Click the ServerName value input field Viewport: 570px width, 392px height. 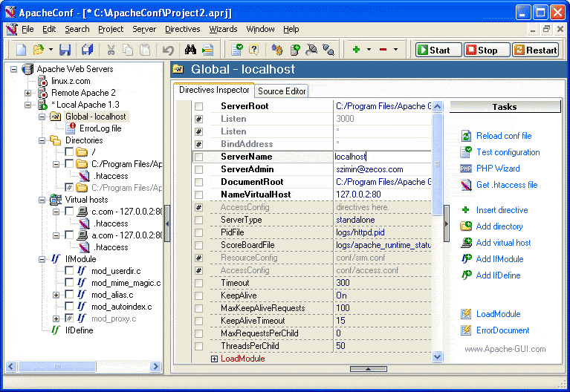[383, 157]
